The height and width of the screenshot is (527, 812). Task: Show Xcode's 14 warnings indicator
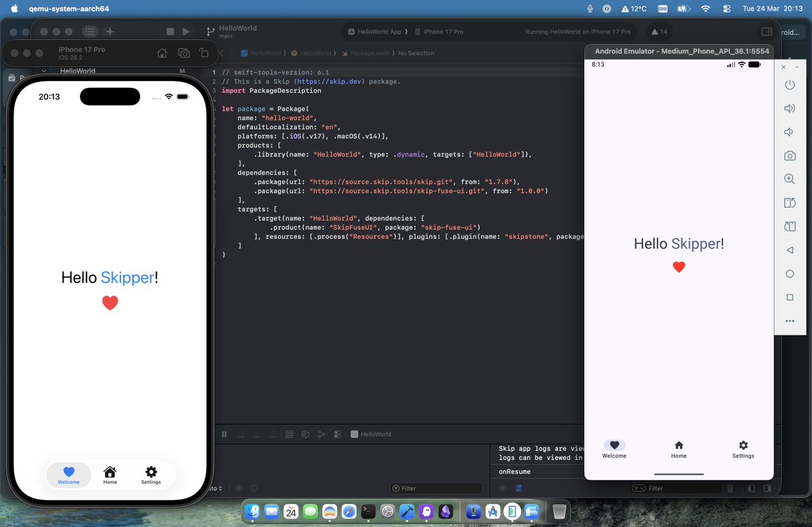(658, 32)
